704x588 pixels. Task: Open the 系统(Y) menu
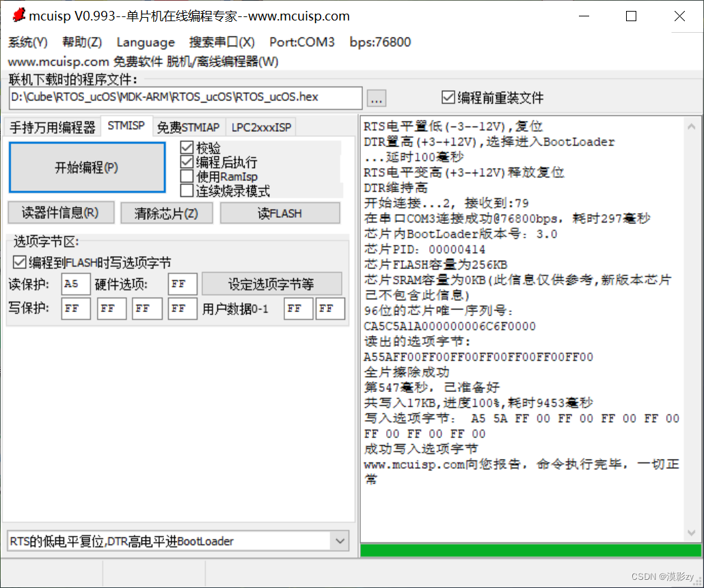(27, 42)
